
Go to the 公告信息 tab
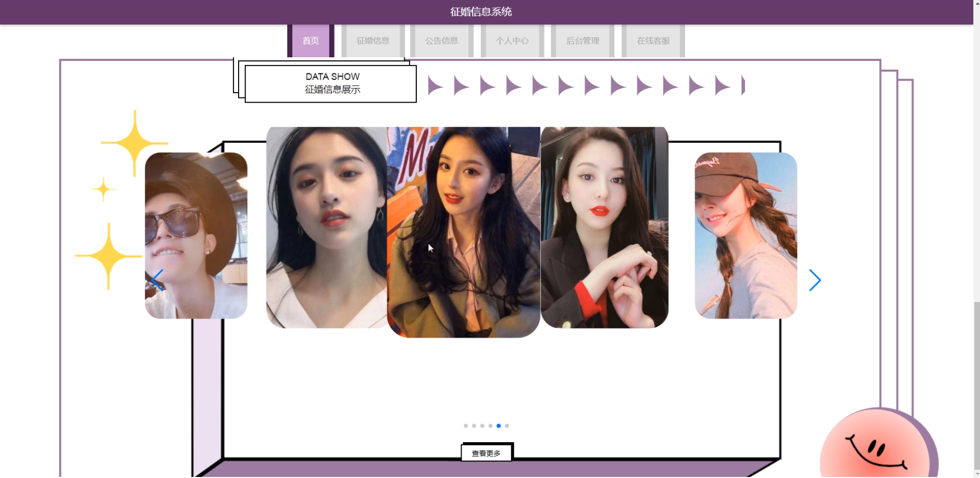coord(441,41)
